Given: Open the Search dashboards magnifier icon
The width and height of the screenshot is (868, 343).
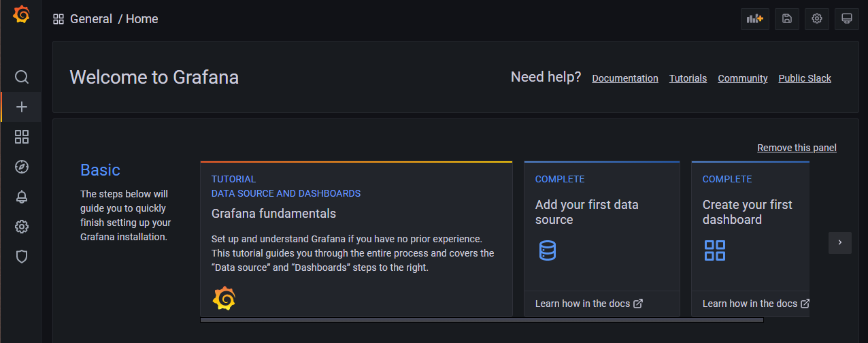Looking at the screenshot, I should click(x=22, y=77).
